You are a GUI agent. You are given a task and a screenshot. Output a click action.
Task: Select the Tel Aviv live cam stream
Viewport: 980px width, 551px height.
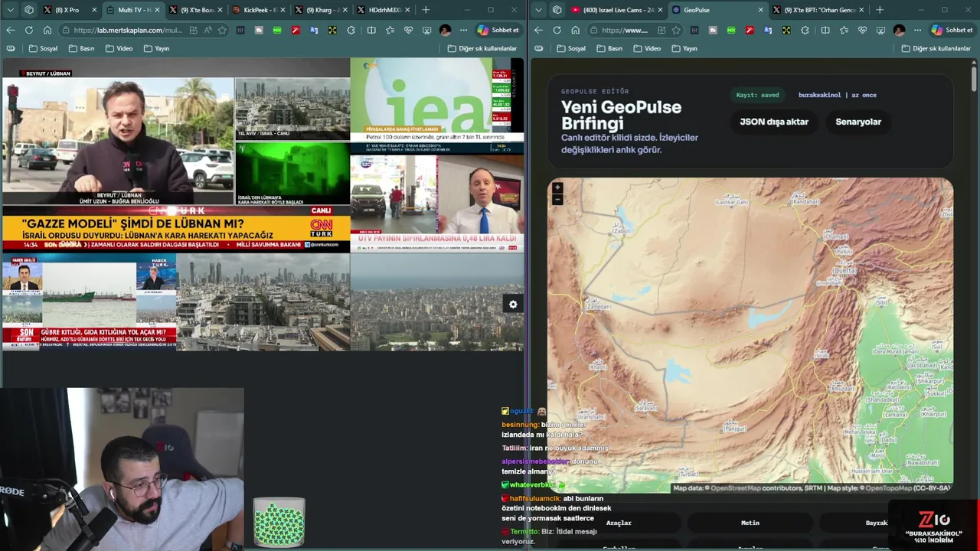click(292, 108)
